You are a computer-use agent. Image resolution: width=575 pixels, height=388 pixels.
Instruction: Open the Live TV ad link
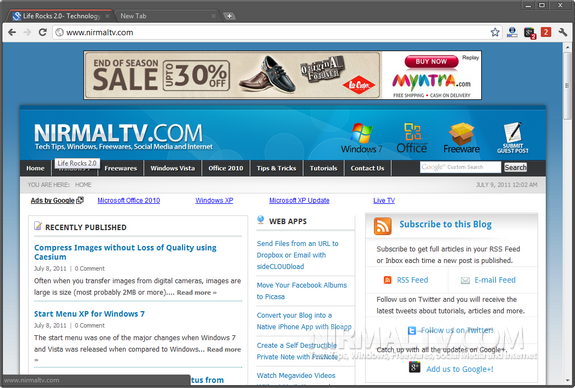384,200
